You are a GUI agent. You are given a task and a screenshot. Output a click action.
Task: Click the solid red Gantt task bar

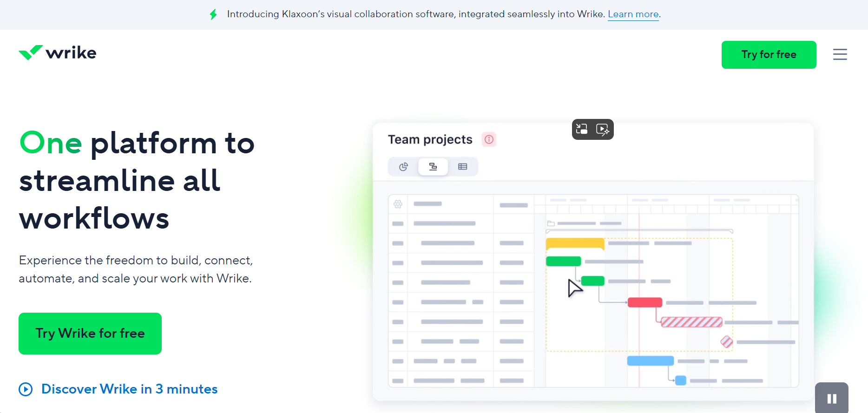[x=644, y=302]
